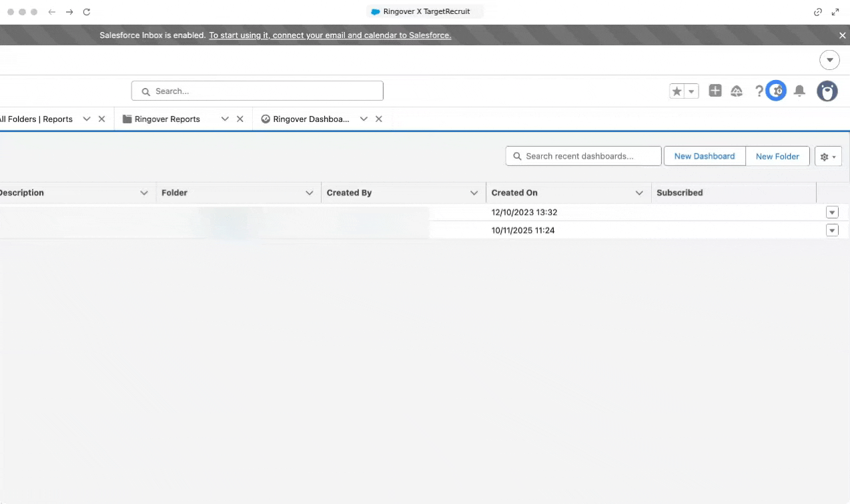Switch to the Ringover Dashboa... tab
This screenshot has height=504, width=850.
(311, 119)
